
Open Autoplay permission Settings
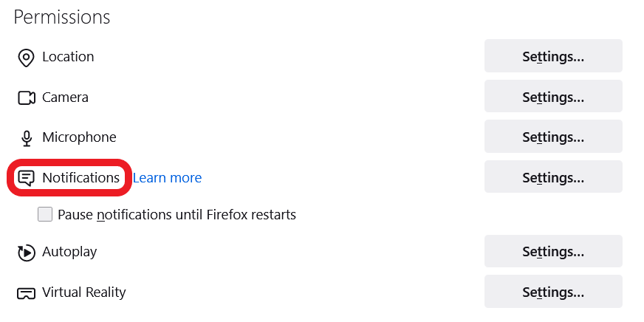tap(553, 251)
